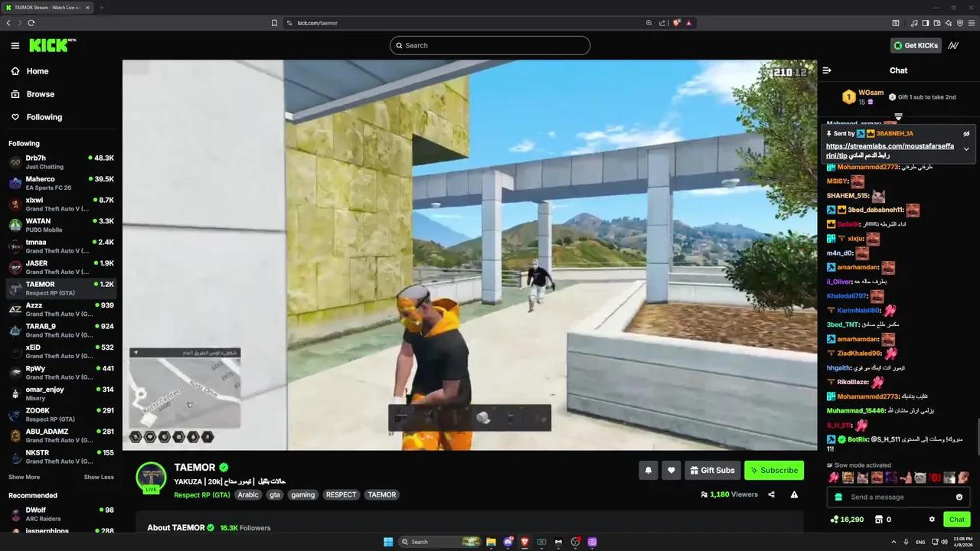Collapse following list with Show Less
Screen dimensions: 980x551
pos(99,477)
